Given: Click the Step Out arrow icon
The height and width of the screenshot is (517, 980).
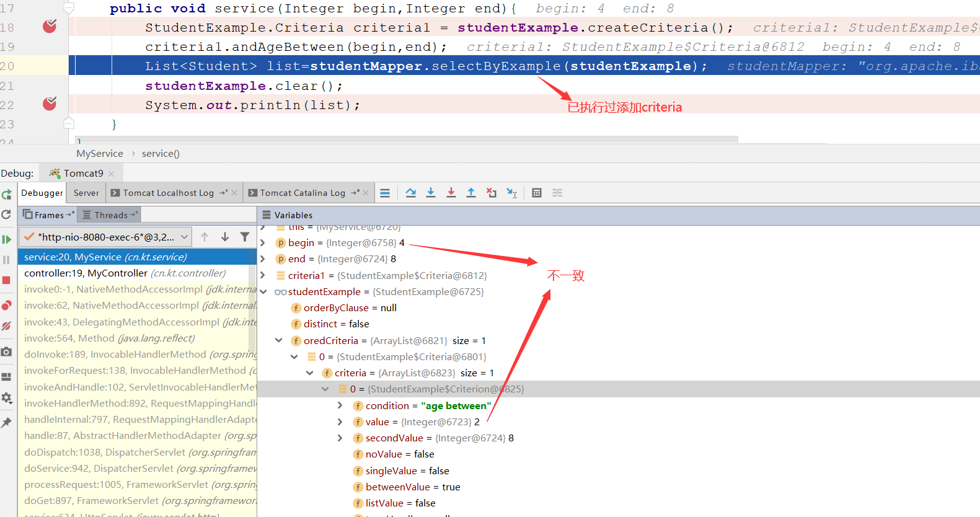Looking at the screenshot, I should pyautogui.click(x=471, y=193).
